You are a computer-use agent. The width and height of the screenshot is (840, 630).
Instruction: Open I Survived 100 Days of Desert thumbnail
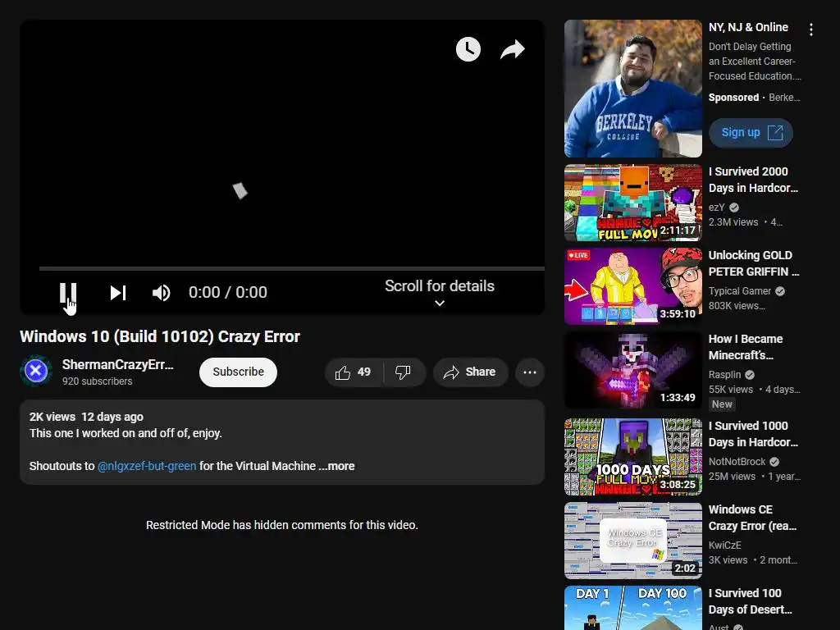pos(632,608)
